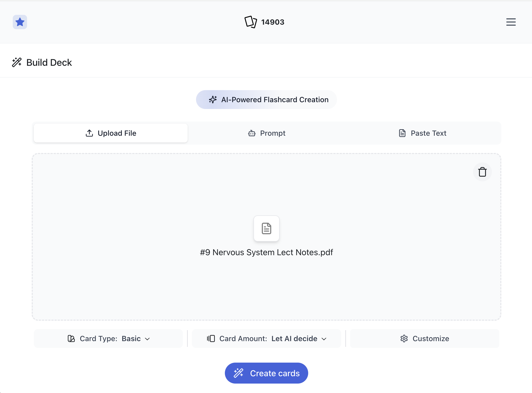The width and height of the screenshot is (532, 393).
Task: Click the blue star icon in top-left corner
Action: tap(20, 22)
